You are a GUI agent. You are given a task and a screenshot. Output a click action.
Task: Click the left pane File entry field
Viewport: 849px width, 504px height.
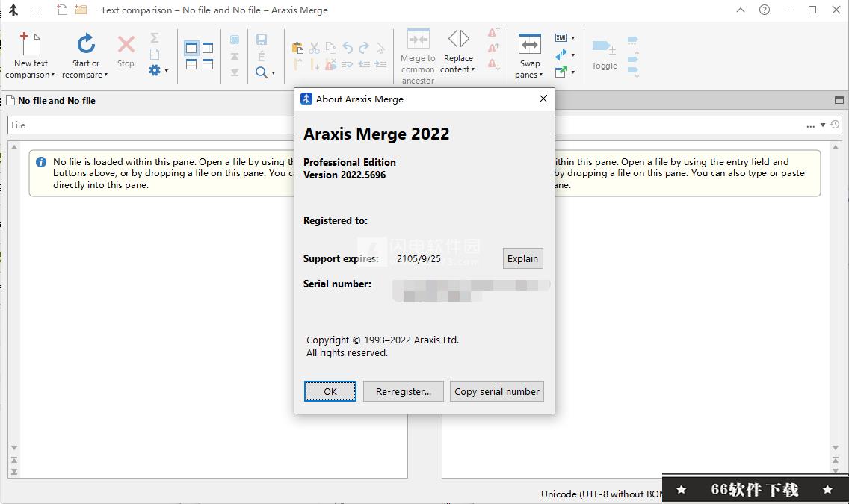coord(151,125)
